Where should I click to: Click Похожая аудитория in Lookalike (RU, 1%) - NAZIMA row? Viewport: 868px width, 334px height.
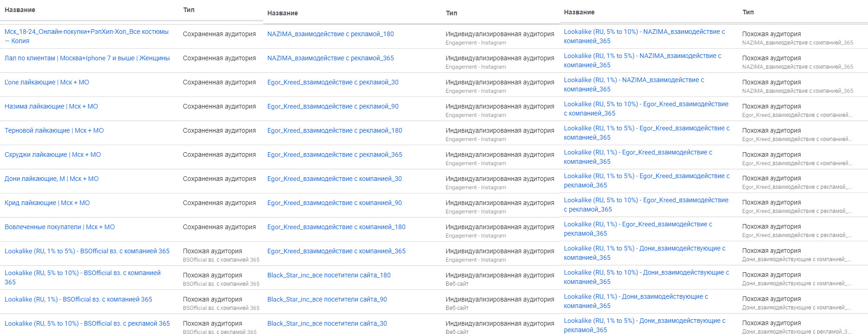coord(771,82)
